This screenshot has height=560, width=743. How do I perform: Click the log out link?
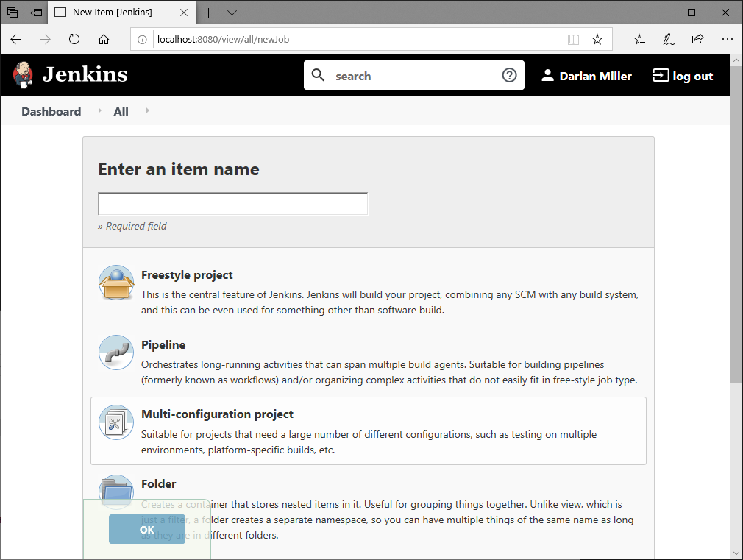pyautogui.click(x=683, y=76)
